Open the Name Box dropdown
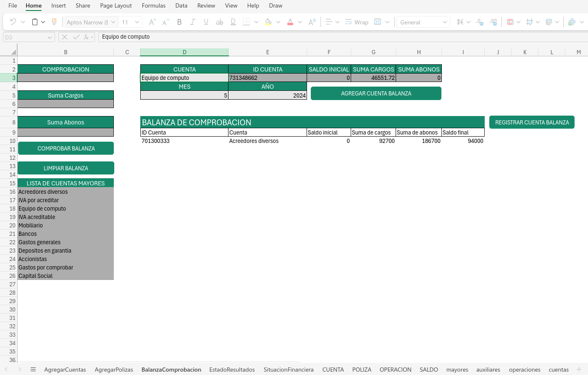Screen dimensions: 588x375 pyautogui.click(x=50, y=37)
